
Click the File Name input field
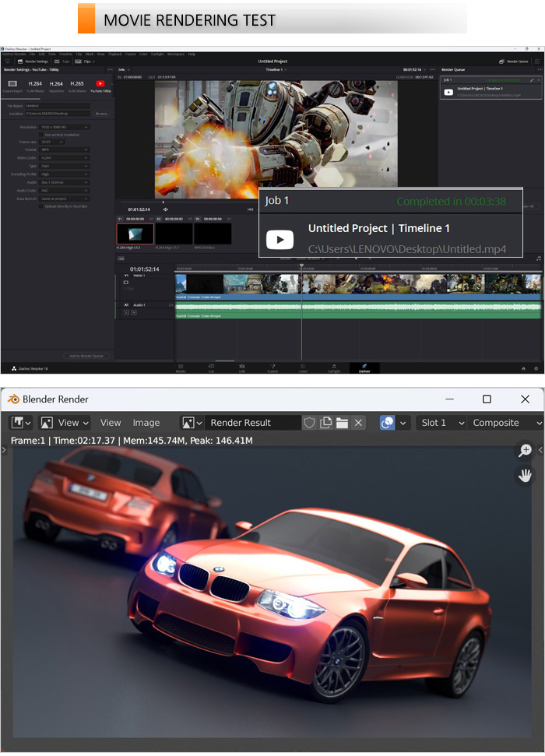coord(58,106)
